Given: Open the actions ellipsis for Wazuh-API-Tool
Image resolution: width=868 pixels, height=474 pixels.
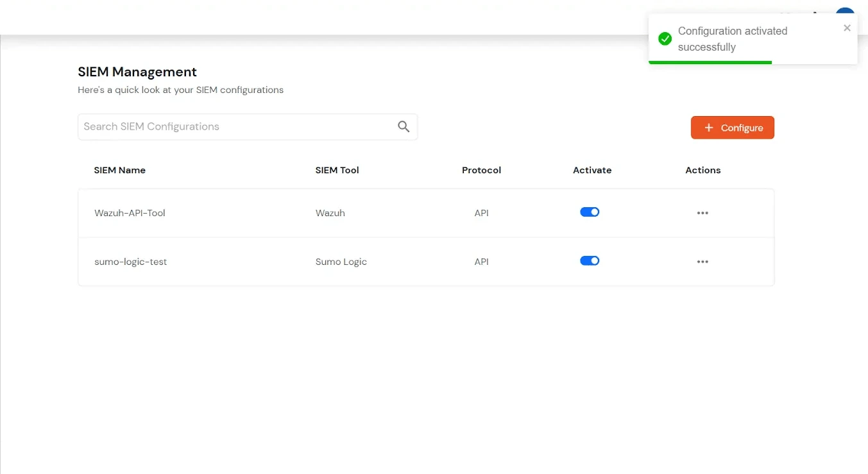Looking at the screenshot, I should 702,212.
